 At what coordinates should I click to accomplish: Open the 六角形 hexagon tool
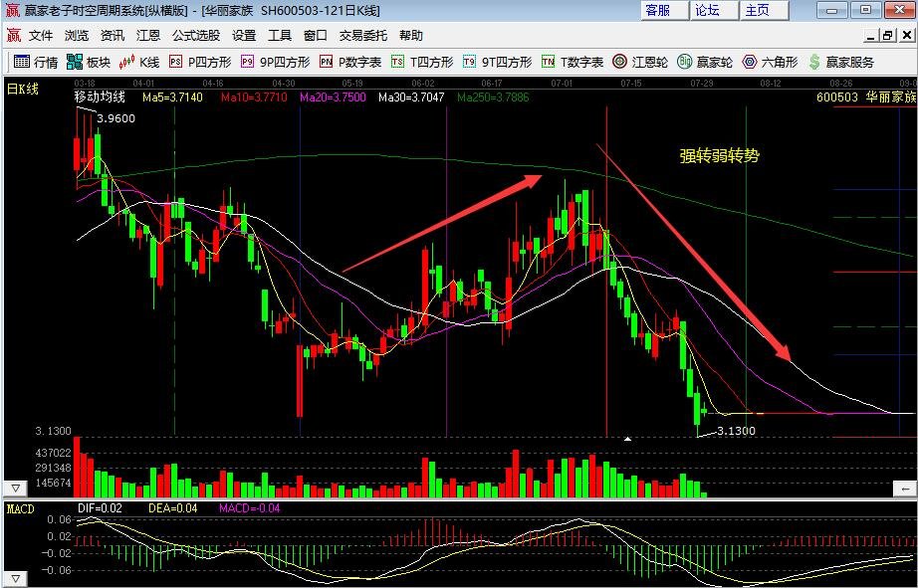770,62
